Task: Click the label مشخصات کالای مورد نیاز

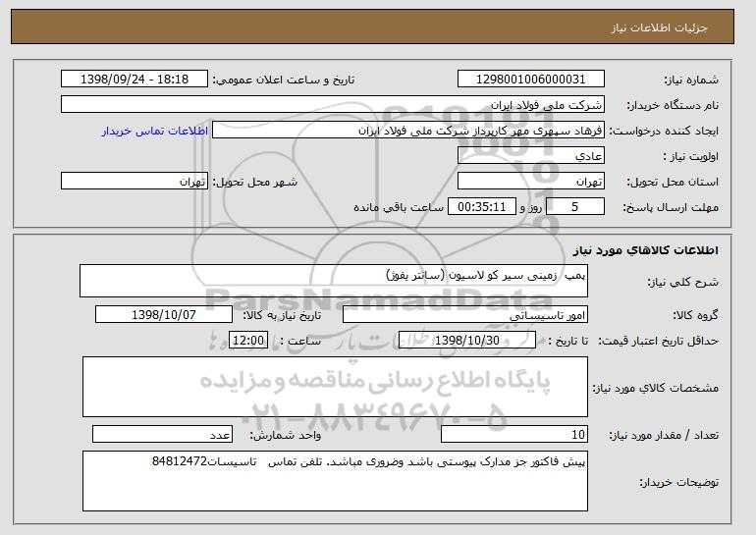Action: tap(656, 388)
